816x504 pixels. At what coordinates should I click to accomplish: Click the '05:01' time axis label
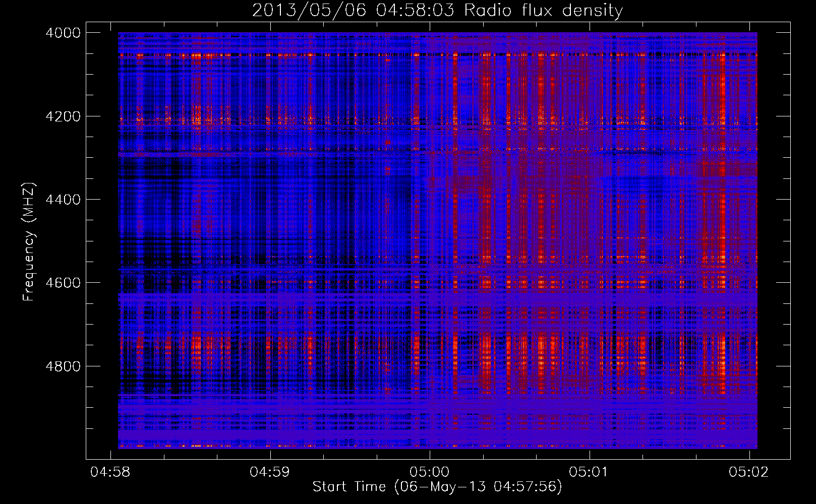pos(589,472)
